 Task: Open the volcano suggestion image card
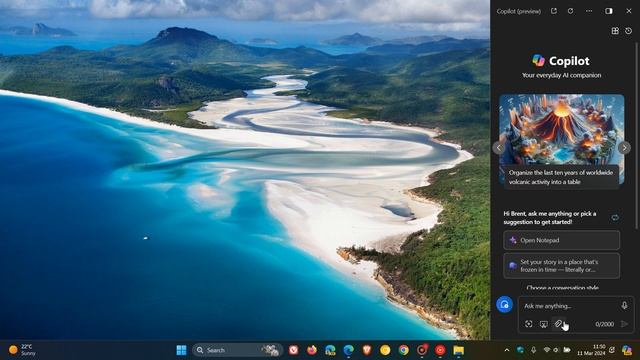point(562,129)
